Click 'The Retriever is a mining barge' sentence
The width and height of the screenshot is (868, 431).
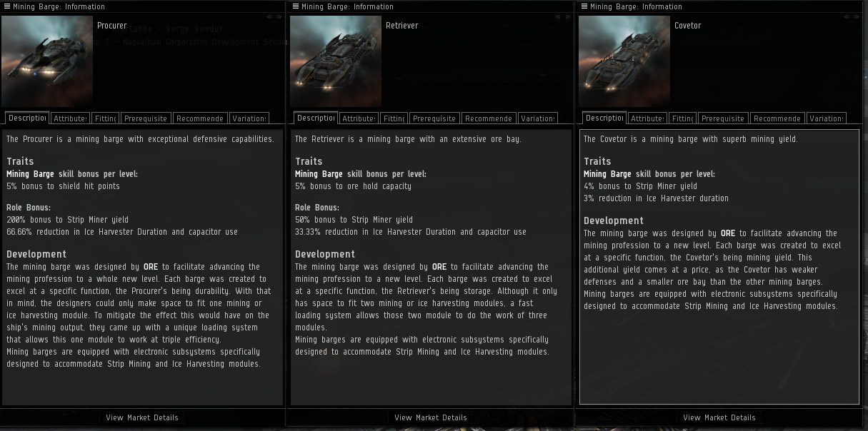409,139
